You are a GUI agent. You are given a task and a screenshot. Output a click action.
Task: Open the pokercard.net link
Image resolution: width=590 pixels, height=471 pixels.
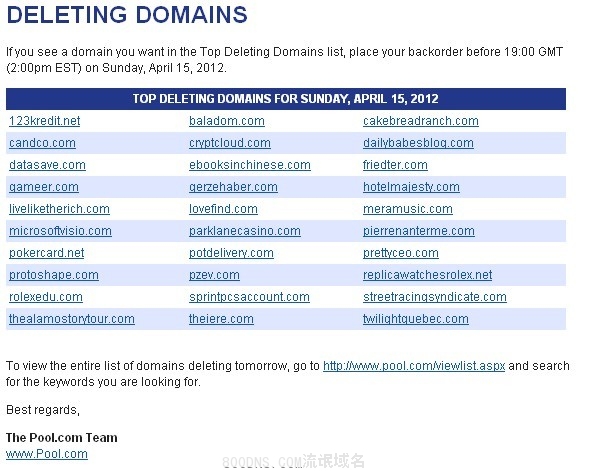(x=47, y=253)
